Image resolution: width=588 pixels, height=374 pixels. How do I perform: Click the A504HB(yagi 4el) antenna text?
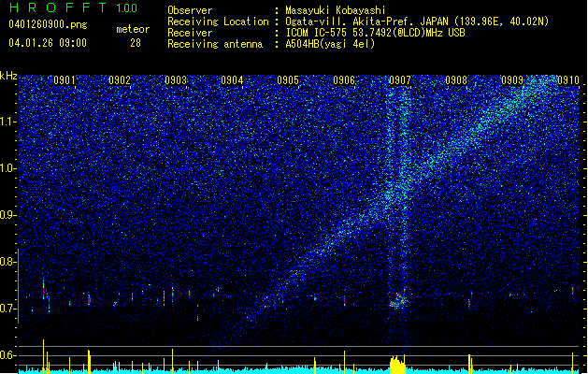(330, 44)
